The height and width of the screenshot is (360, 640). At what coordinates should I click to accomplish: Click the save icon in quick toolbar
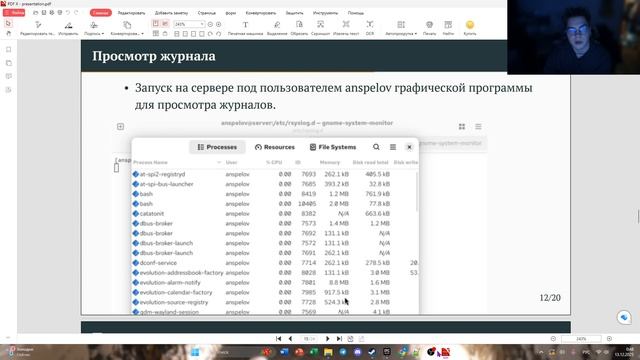(x=44, y=13)
